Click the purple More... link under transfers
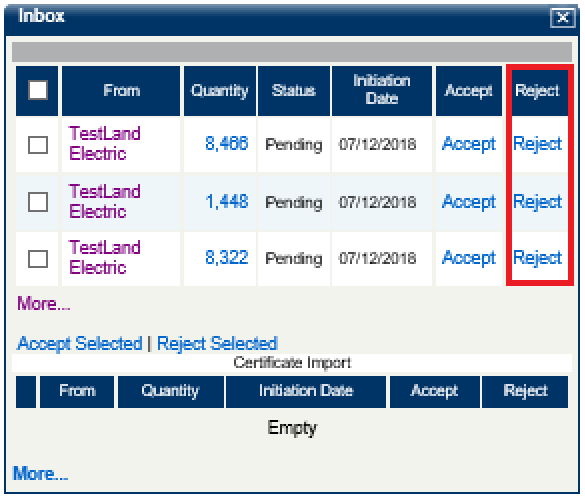 (x=43, y=303)
